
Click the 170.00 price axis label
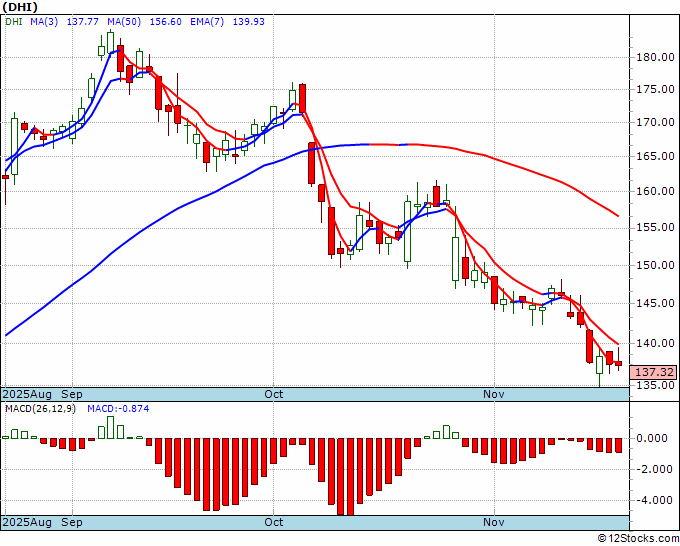[x=655, y=122]
